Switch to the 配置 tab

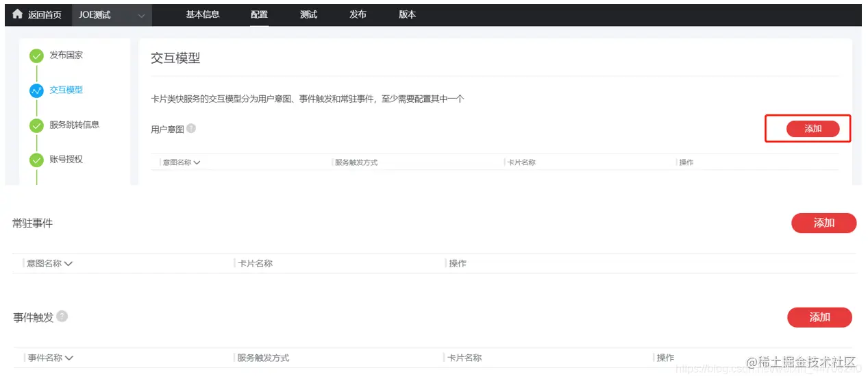click(259, 14)
